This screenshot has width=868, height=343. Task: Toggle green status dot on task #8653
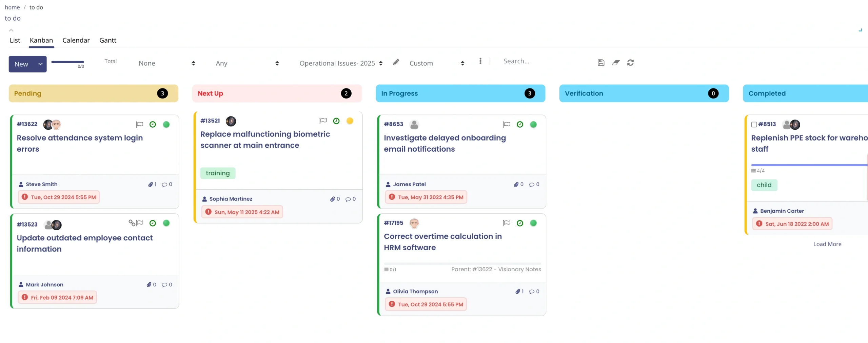point(533,125)
